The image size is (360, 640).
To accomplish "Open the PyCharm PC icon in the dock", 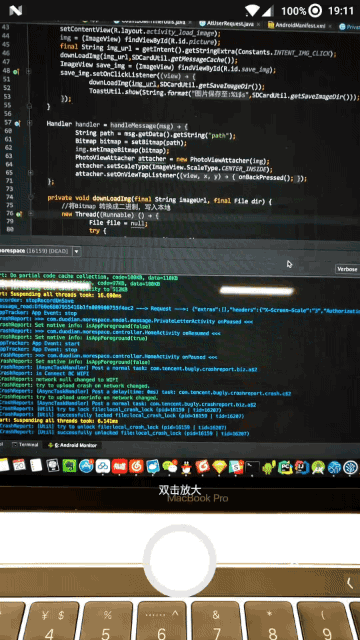I will coord(285,467).
